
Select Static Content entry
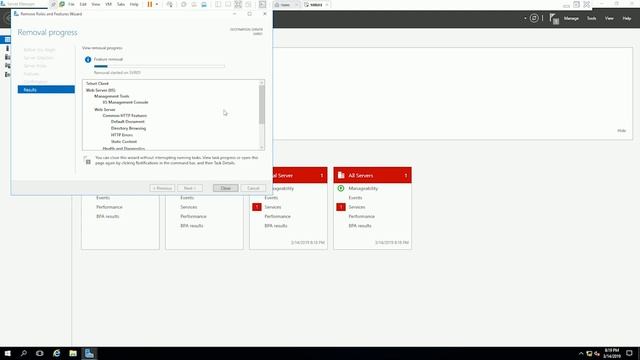tap(124, 142)
